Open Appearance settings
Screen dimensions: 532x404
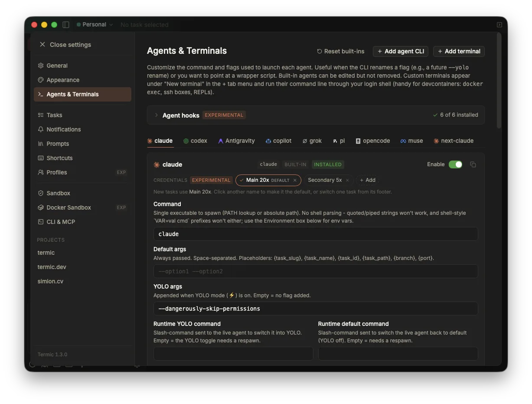pyautogui.click(x=82, y=80)
